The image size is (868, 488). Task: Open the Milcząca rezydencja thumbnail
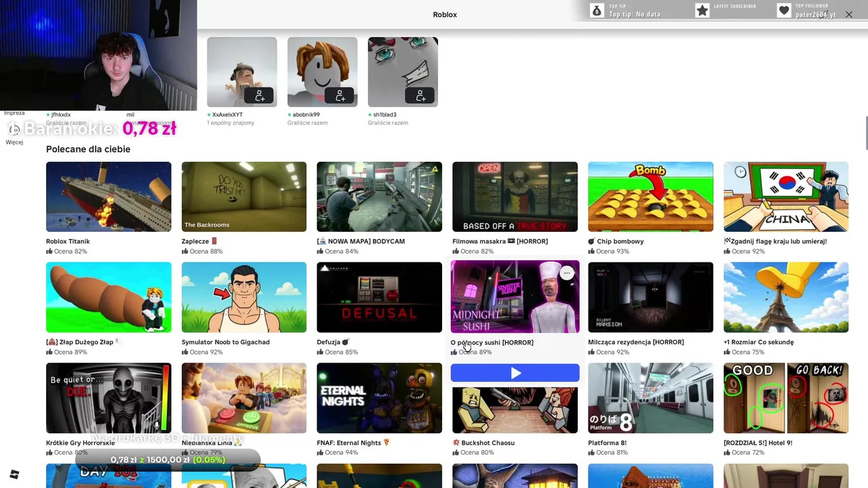tap(650, 297)
